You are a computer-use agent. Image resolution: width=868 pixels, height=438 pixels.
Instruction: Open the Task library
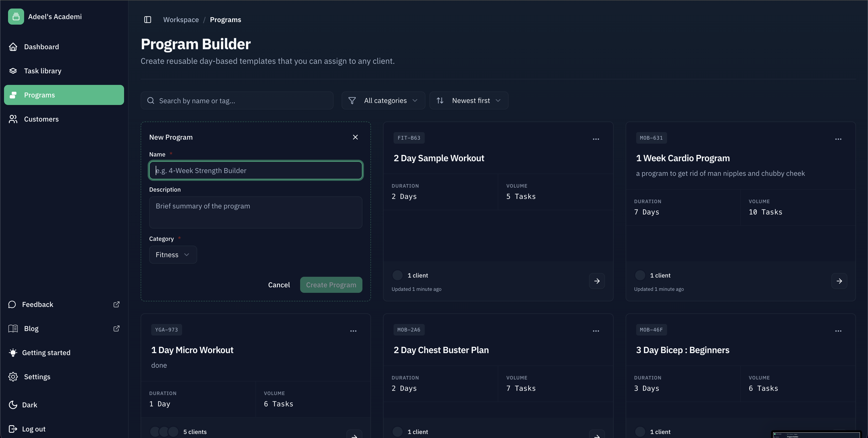[x=42, y=71]
